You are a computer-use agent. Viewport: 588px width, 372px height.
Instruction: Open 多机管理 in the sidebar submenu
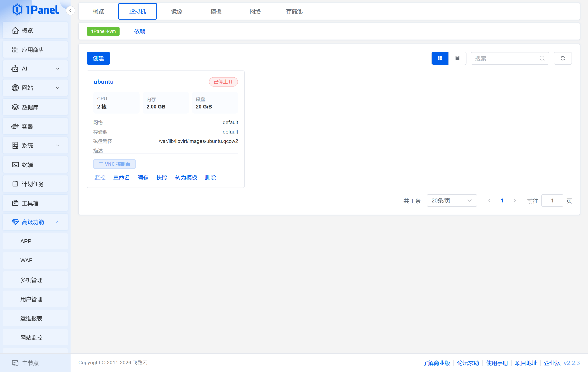[x=35, y=280]
